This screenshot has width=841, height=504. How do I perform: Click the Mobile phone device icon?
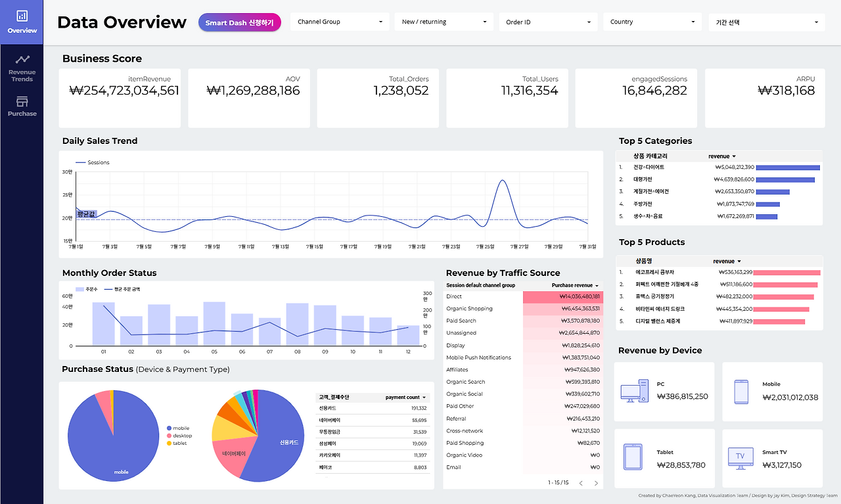click(741, 392)
